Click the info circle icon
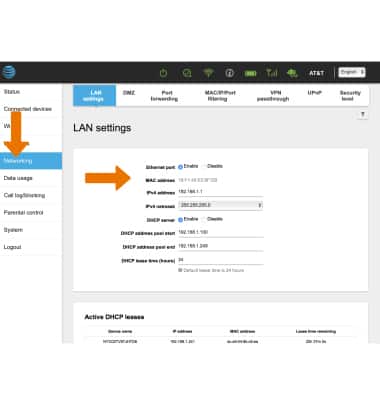This screenshot has width=380, height=400. [229, 73]
